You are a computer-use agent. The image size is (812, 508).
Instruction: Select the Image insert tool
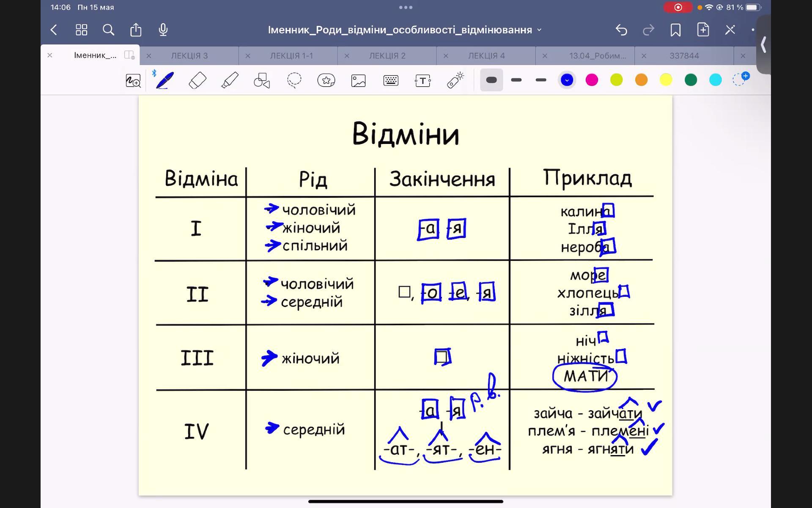[x=358, y=80]
